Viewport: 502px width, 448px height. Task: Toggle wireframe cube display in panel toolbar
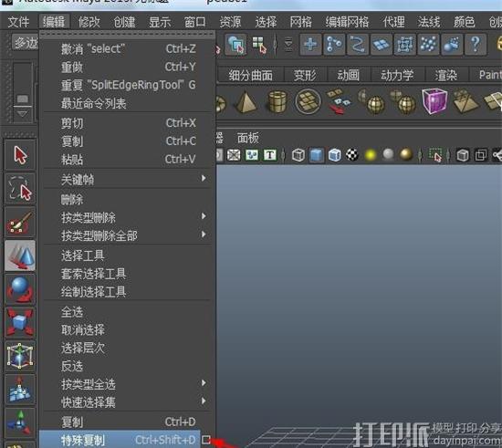click(298, 155)
